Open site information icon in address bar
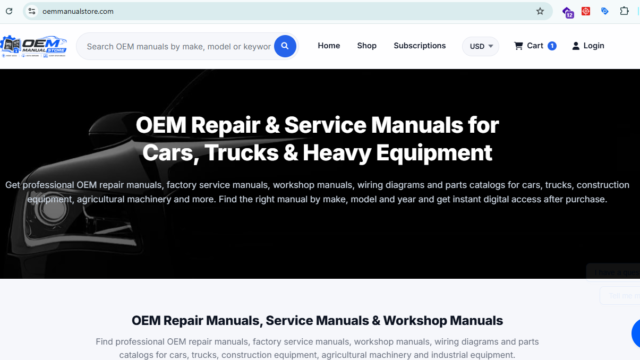 [x=32, y=11]
